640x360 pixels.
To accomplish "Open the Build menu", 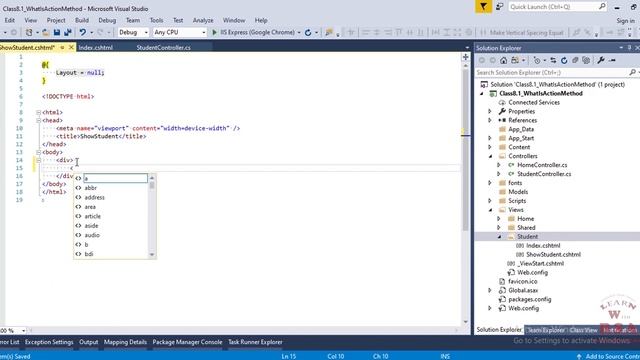I will coord(82,20).
